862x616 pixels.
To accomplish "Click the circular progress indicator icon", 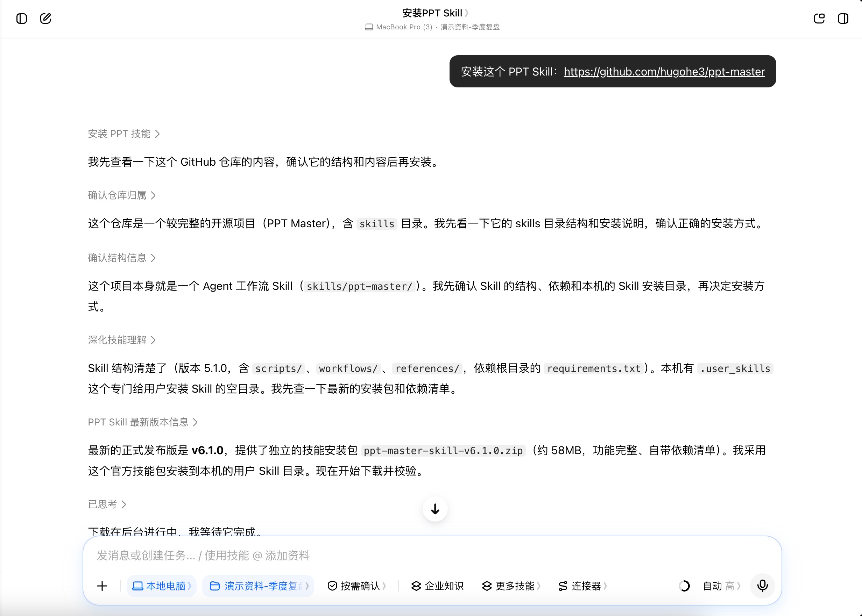I will point(684,586).
